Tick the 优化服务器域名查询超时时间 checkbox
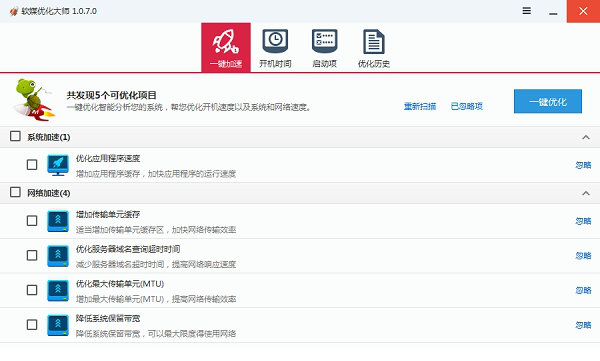 click(32, 255)
